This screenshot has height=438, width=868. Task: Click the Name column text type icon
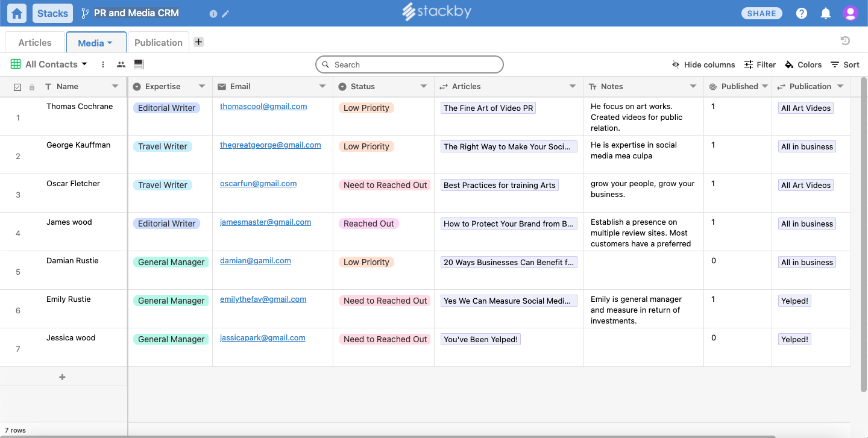pos(48,87)
